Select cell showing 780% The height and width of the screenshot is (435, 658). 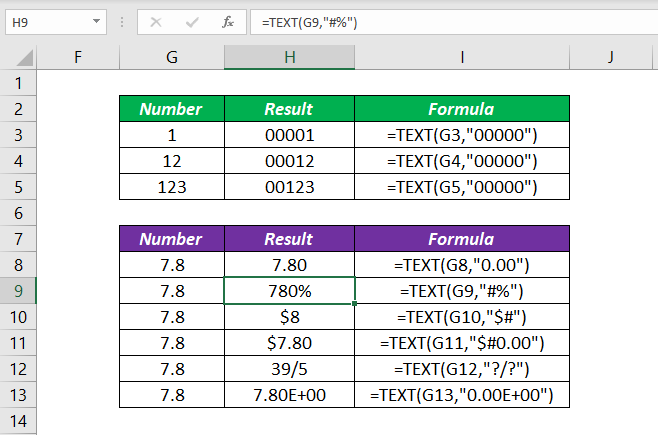coord(289,291)
